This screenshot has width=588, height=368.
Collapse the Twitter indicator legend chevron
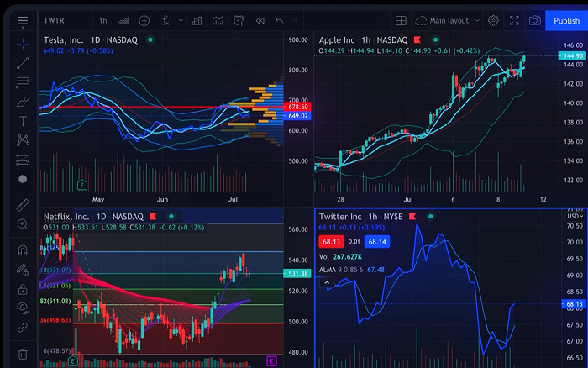[327, 283]
